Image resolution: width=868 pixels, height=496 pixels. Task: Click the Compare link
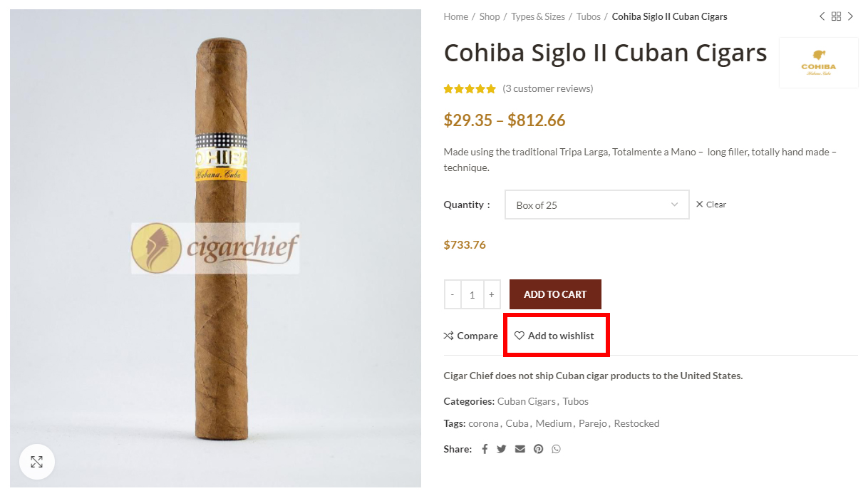470,336
